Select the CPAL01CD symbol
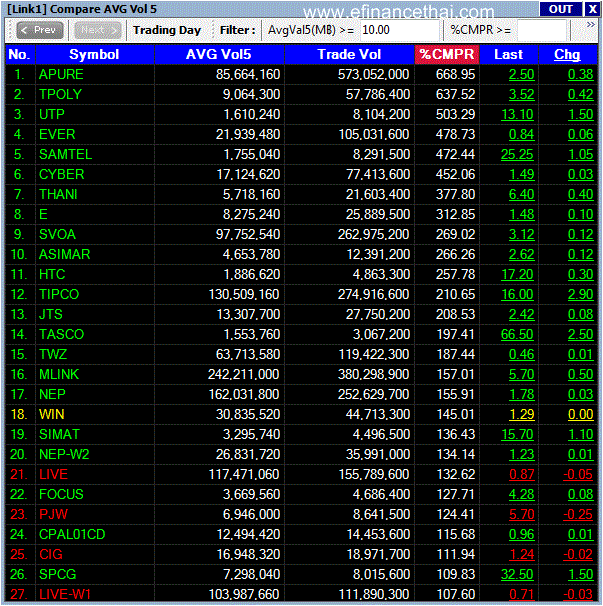 pos(72,535)
